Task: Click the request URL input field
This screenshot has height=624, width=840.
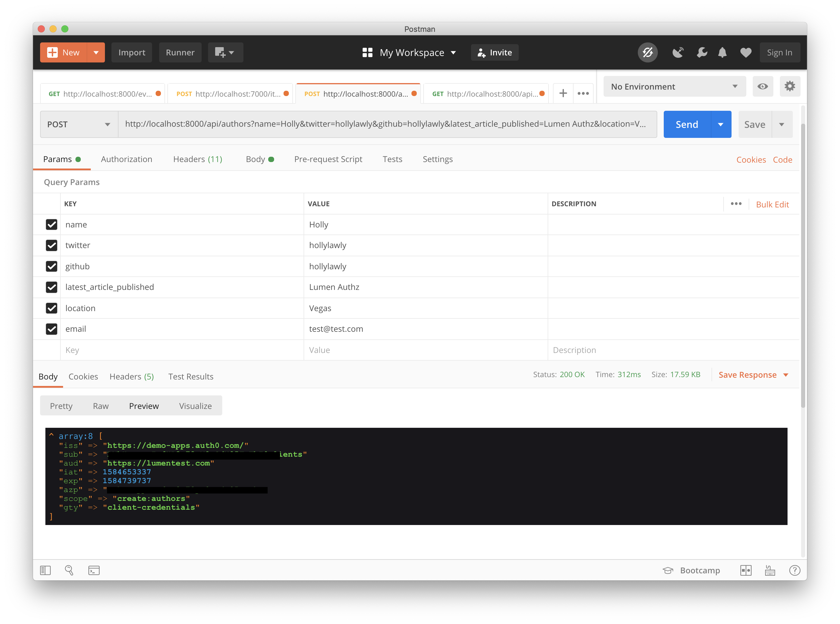Action: click(388, 124)
